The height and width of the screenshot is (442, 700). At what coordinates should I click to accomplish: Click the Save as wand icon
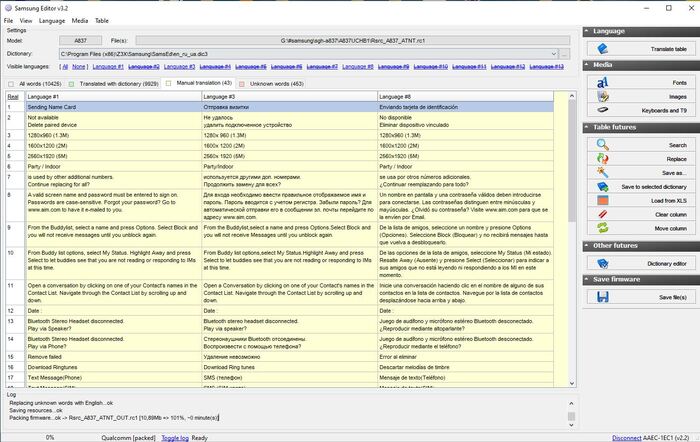(603, 172)
